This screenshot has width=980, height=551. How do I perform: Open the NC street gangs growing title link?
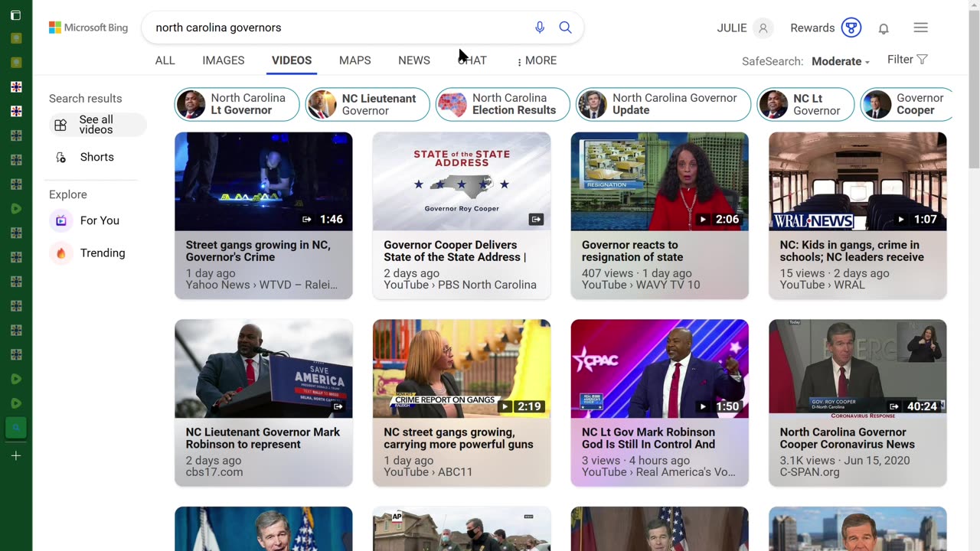[459, 438]
